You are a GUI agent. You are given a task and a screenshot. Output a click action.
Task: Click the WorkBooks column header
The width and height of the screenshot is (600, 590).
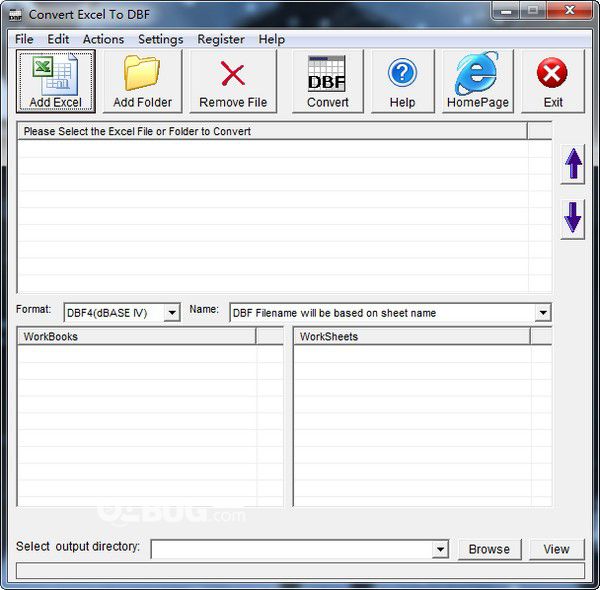137,336
